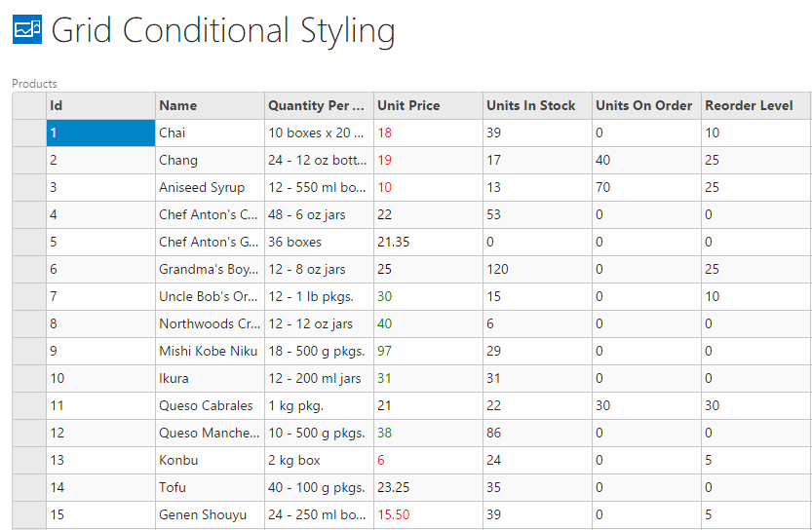
Task: Sort by the Reorder Level header
Action: click(x=755, y=105)
